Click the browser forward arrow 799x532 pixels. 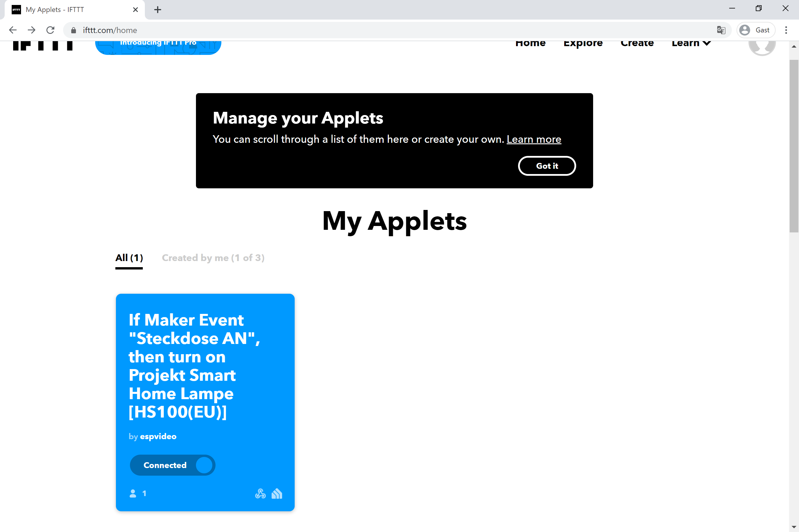point(32,30)
